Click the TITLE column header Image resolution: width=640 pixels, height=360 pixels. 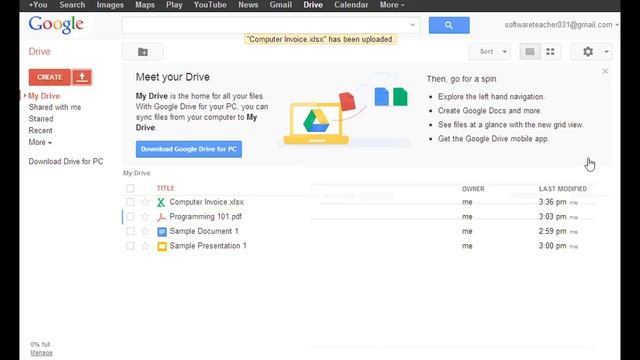(x=165, y=188)
